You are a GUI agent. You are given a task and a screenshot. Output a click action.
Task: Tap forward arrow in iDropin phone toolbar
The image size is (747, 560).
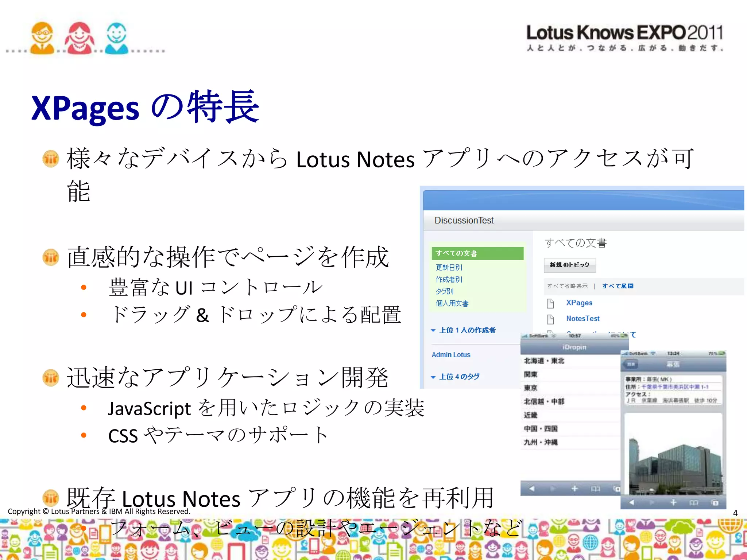tap(553, 489)
